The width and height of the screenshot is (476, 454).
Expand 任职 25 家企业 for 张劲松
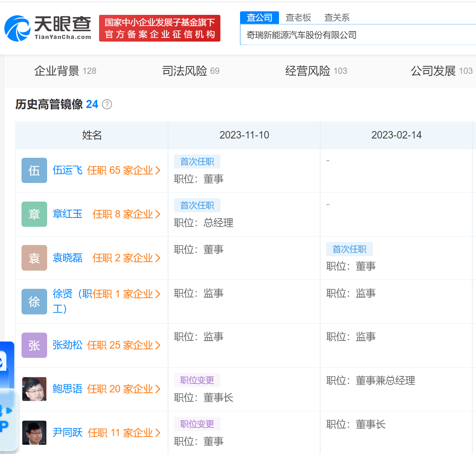pyautogui.click(x=124, y=345)
